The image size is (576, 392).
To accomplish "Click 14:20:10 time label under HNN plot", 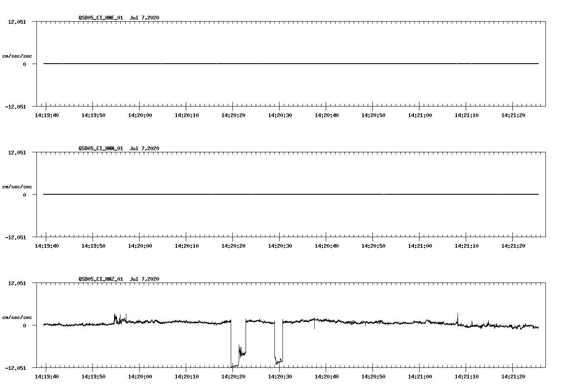I will click(x=187, y=246).
